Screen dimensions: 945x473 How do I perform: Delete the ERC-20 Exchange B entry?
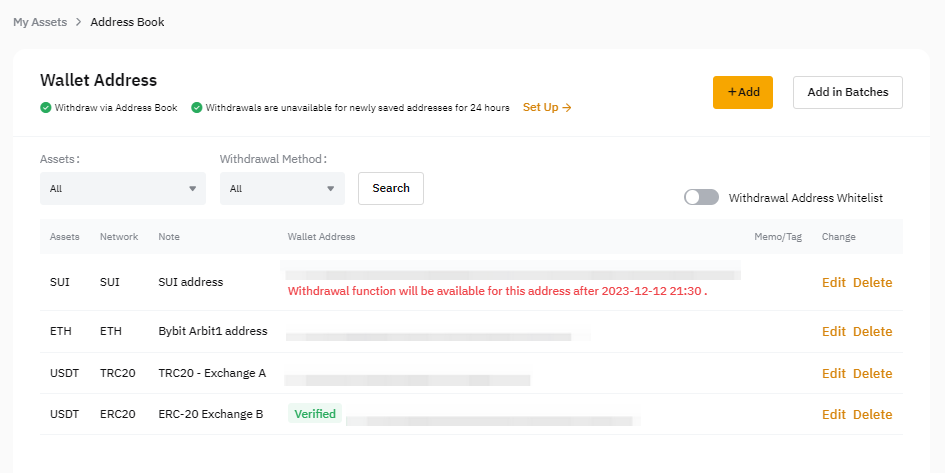872,415
